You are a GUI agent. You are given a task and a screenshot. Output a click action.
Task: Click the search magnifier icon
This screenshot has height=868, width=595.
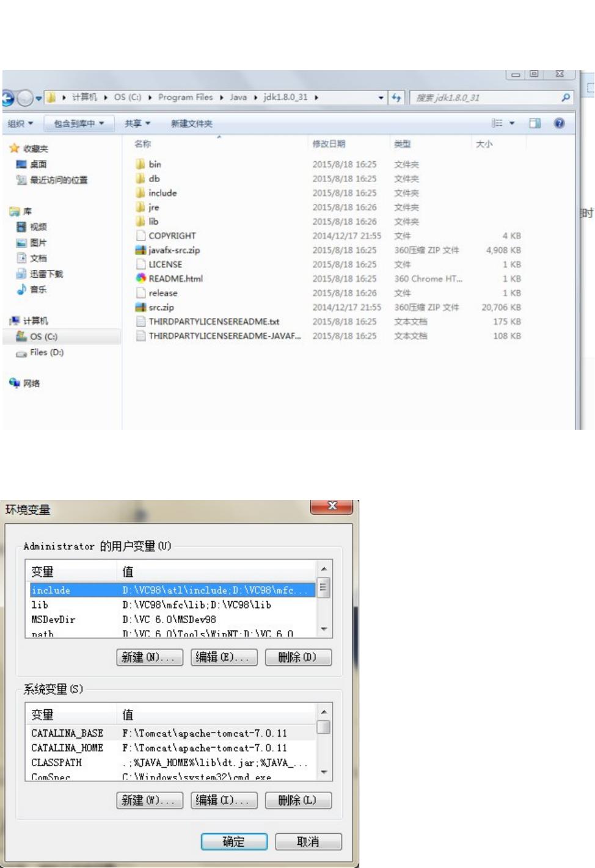(x=566, y=98)
